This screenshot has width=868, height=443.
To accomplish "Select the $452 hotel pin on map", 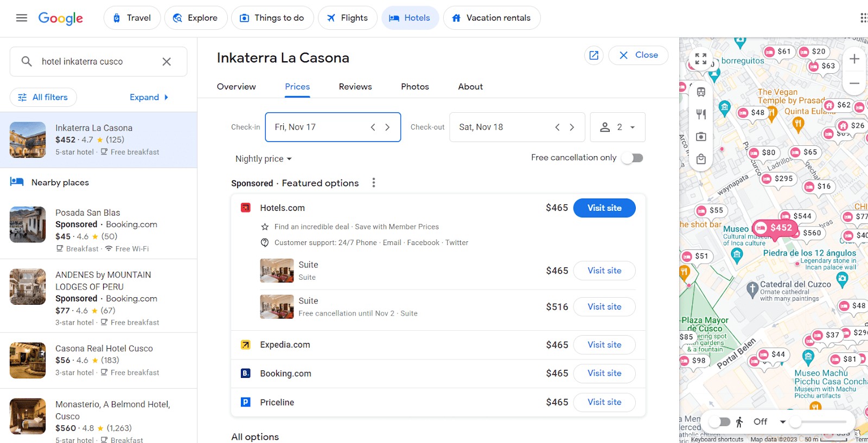I will pyautogui.click(x=775, y=228).
